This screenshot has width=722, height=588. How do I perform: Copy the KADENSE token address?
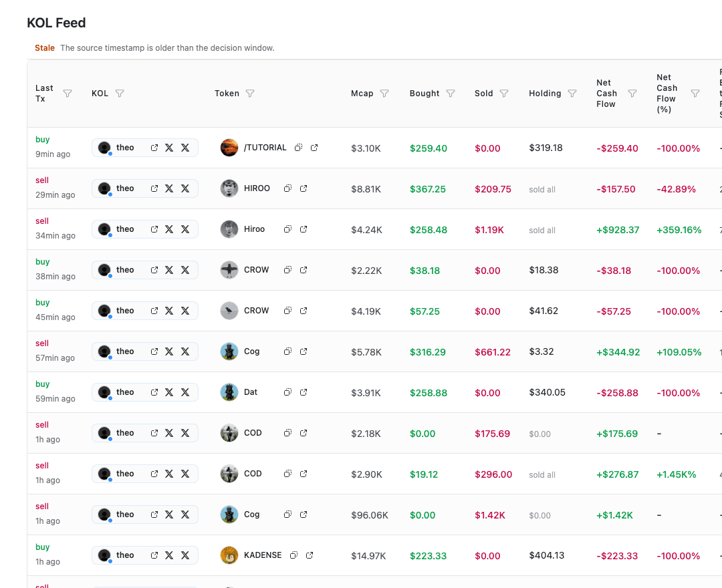point(293,555)
